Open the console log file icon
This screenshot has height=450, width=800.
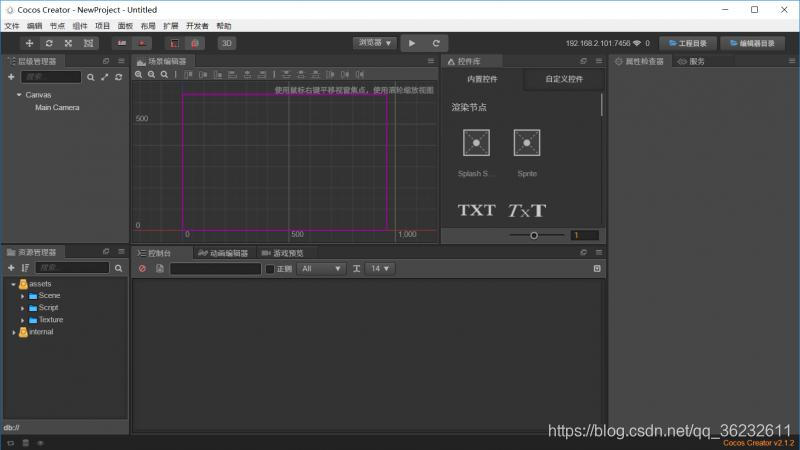[160, 268]
